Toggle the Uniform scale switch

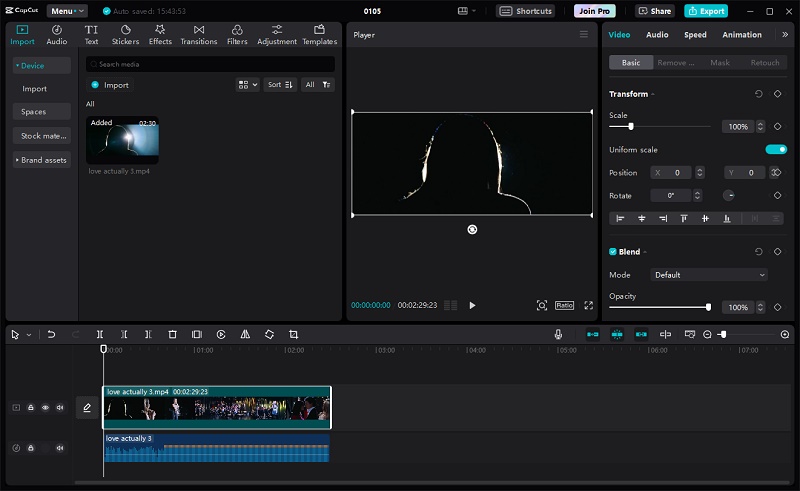(x=776, y=150)
